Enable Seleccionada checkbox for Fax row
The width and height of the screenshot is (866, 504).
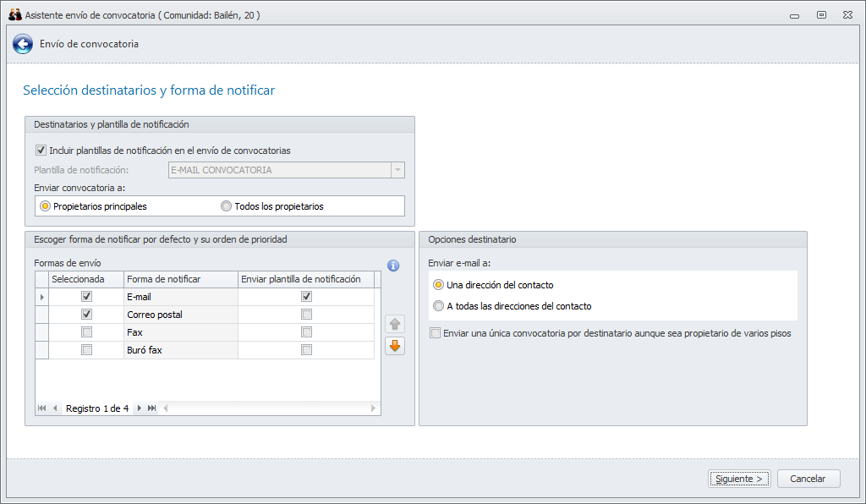(86, 332)
